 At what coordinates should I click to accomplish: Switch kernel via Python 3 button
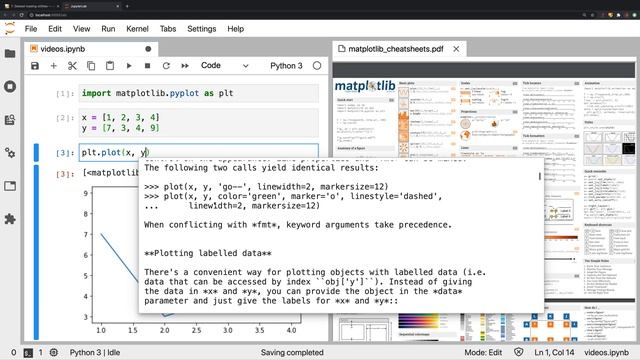(x=286, y=66)
